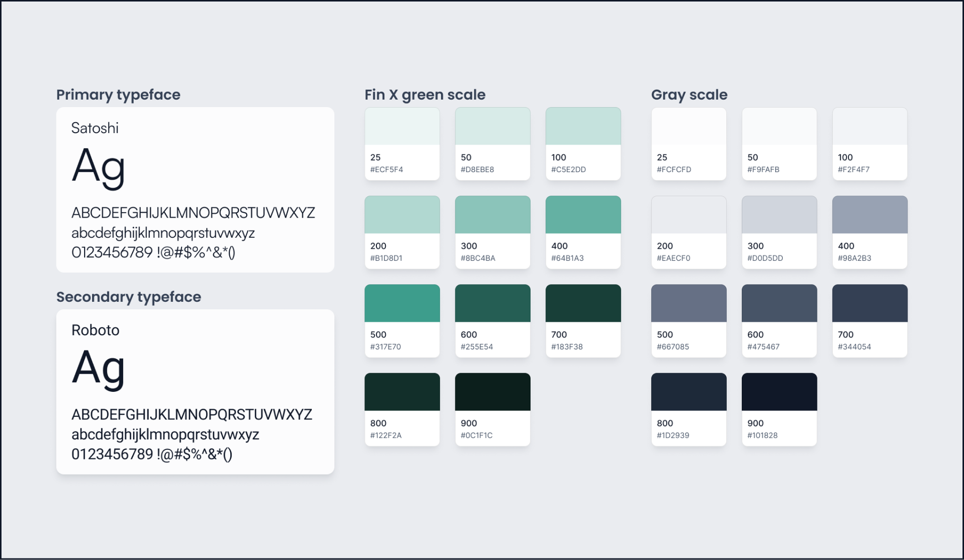Click green 600 swatch #255E54
Image resolution: width=964 pixels, height=560 pixels.
pos(493,303)
